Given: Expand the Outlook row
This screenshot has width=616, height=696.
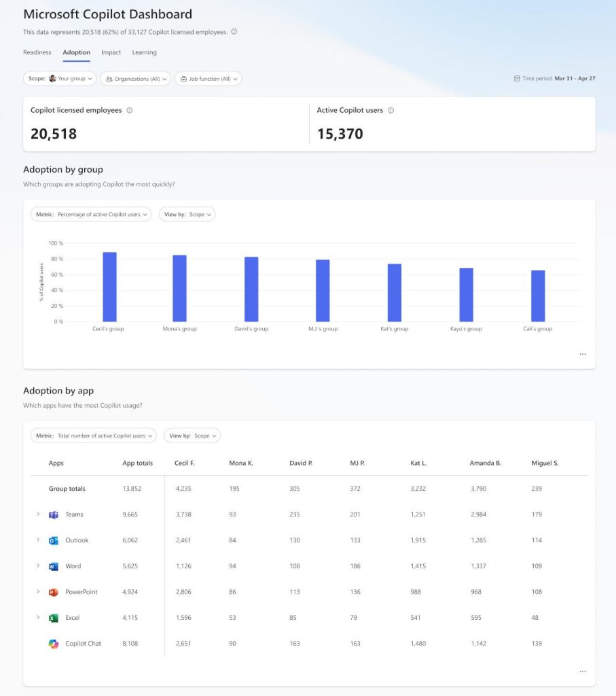Looking at the screenshot, I should [38, 540].
